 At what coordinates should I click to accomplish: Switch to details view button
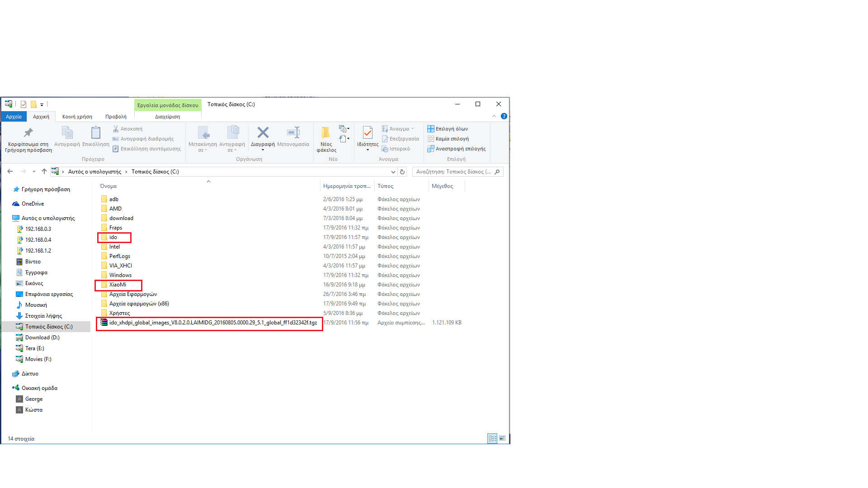pos(492,438)
